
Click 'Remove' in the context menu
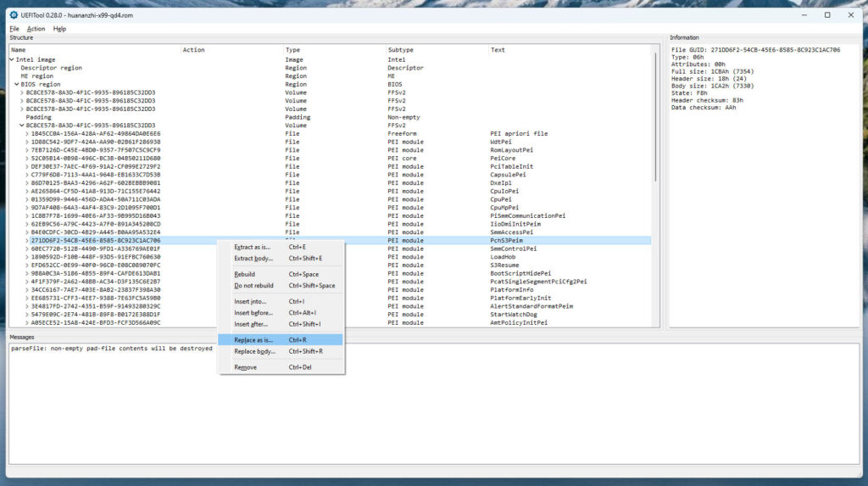(245, 367)
